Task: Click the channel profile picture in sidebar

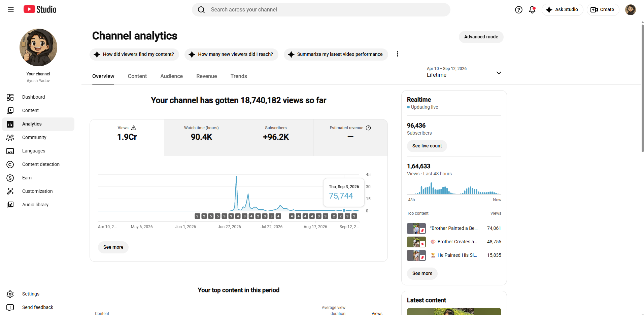Action: point(38,47)
